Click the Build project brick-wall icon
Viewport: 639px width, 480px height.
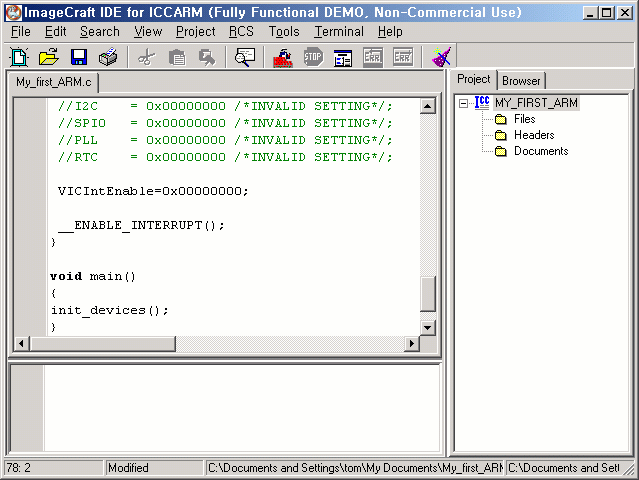283,57
